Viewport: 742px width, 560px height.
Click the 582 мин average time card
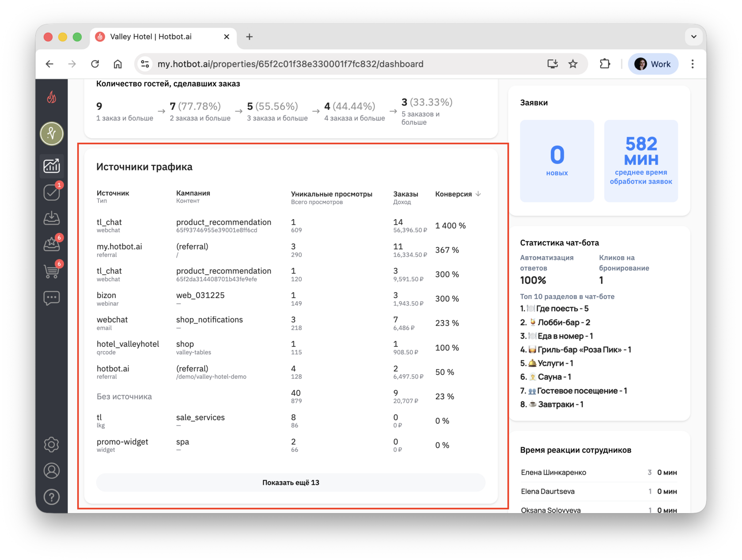tap(641, 161)
